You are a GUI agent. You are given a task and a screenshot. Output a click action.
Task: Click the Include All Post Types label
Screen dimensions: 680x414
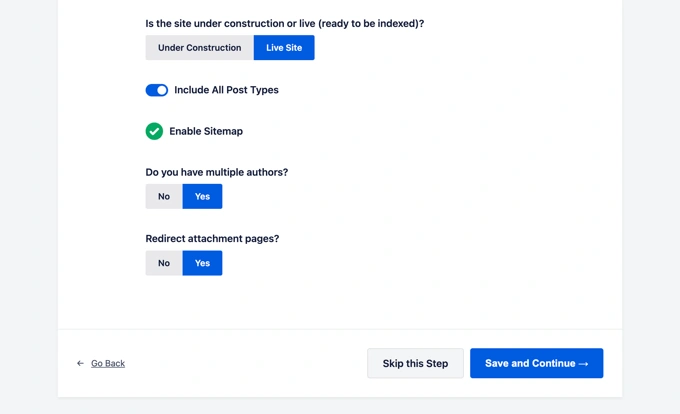pyautogui.click(x=226, y=90)
